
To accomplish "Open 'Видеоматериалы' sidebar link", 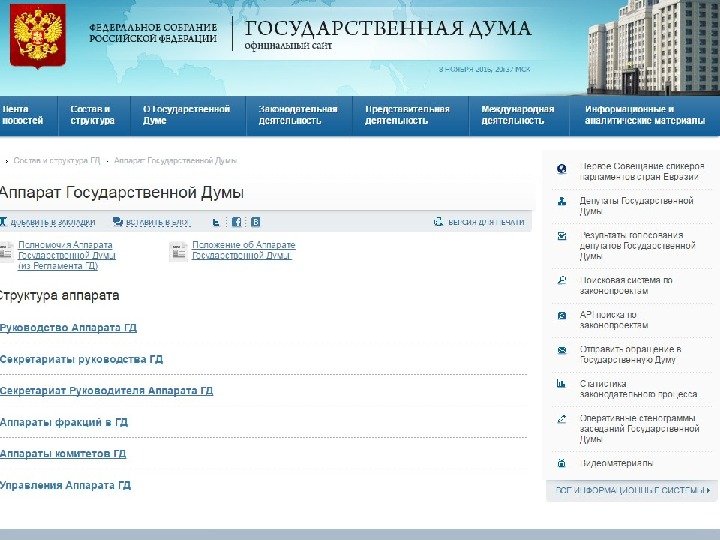I will coord(616,463).
